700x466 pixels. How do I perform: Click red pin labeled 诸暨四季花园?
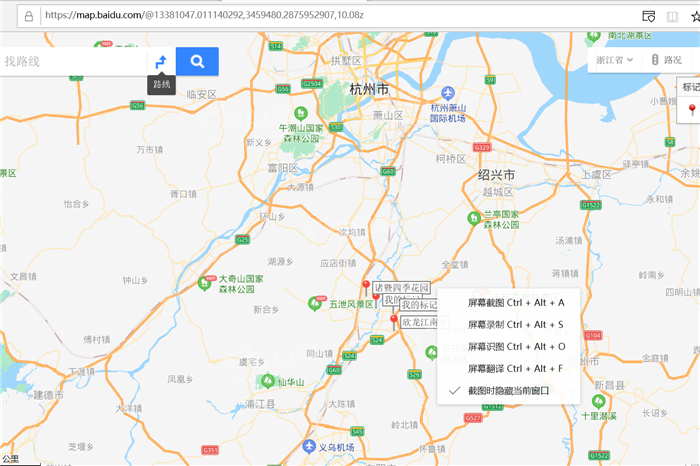coord(366,286)
